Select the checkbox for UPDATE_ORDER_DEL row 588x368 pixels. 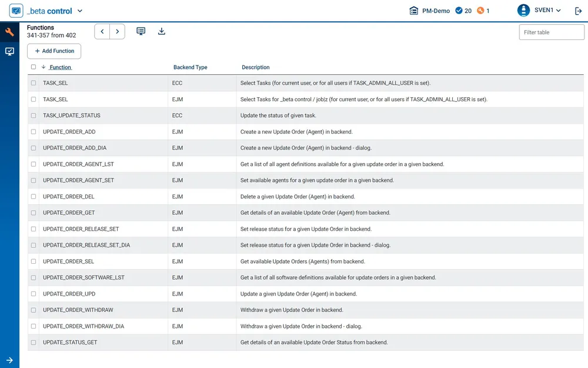pyautogui.click(x=34, y=197)
